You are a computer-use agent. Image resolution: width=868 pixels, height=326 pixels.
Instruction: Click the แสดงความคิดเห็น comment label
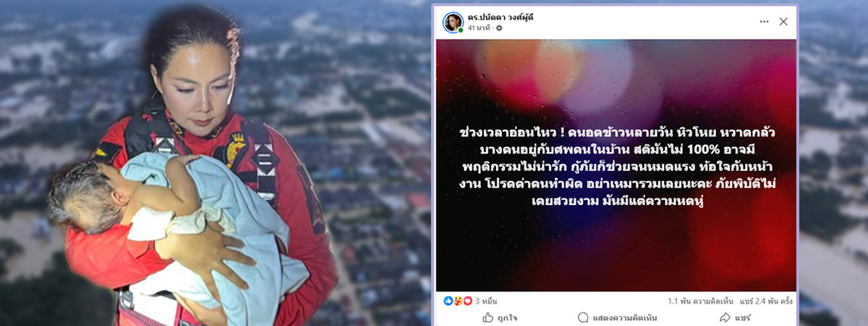(x=623, y=317)
